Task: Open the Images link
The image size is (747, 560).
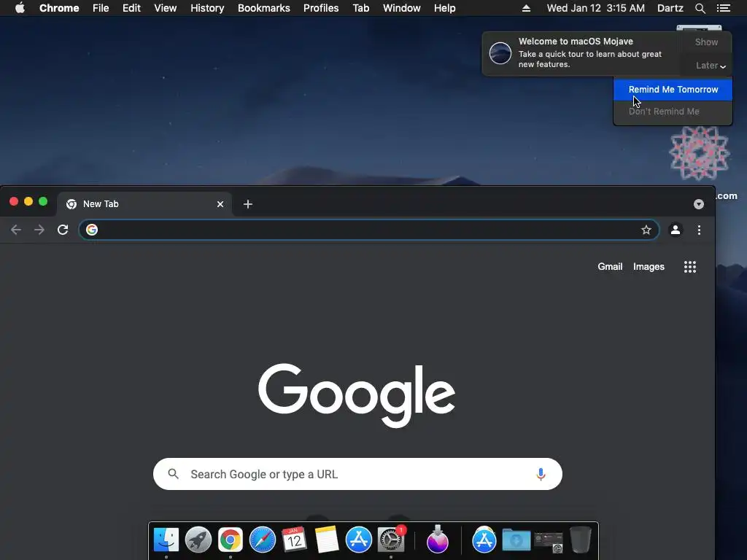Action: coord(649,267)
